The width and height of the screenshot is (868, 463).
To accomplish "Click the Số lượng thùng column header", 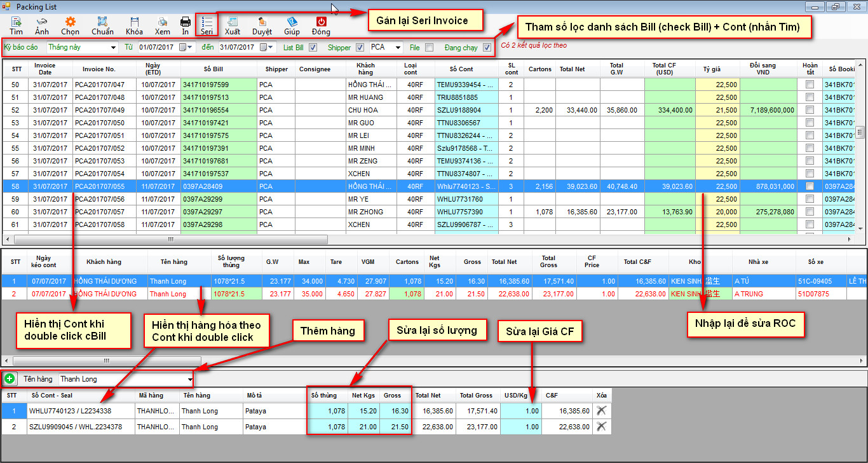I will coord(230,261).
